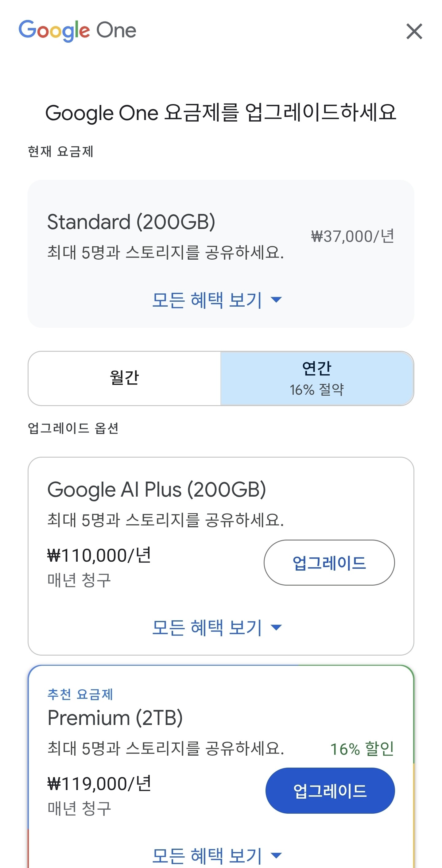This screenshot has width=442, height=868.
Task: Click the arrow icon in the Premium (2TB) card
Action: [276, 855]
